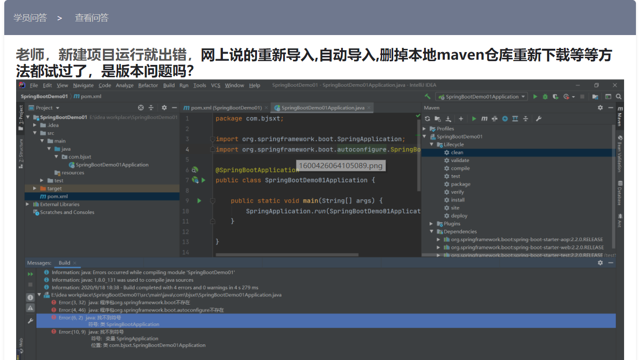This screenshot has height=360, width=644.
Task: Click 查看问答 breadcrumb link
Action: coord(92,18)
